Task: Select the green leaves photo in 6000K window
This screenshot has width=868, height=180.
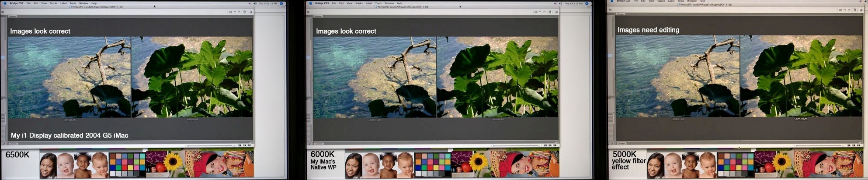Action: (497, 77)
